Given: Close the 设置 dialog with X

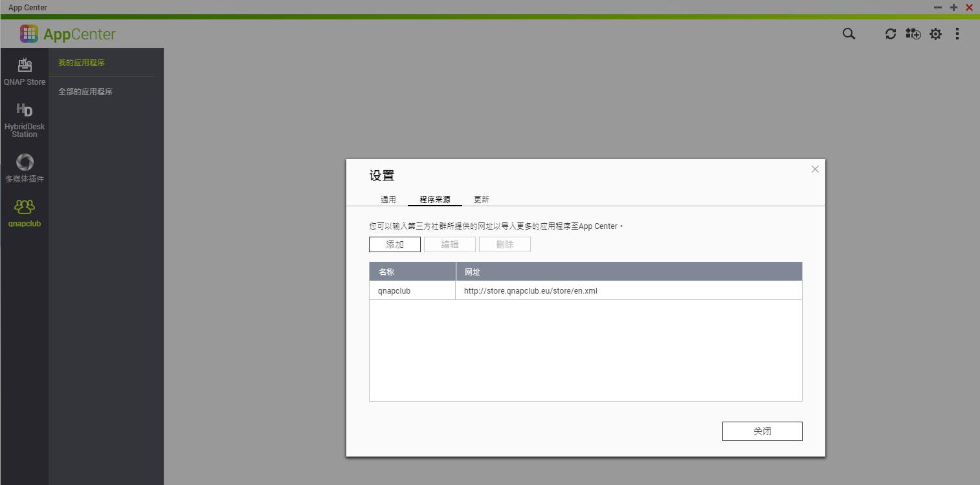Looking at the screenshot, I should (x=815, y=169).
